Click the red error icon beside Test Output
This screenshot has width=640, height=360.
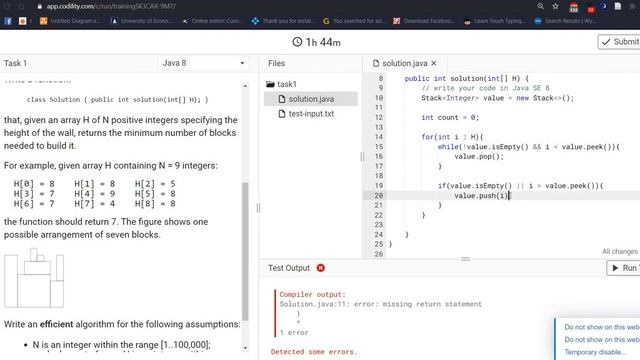[321, 268]
